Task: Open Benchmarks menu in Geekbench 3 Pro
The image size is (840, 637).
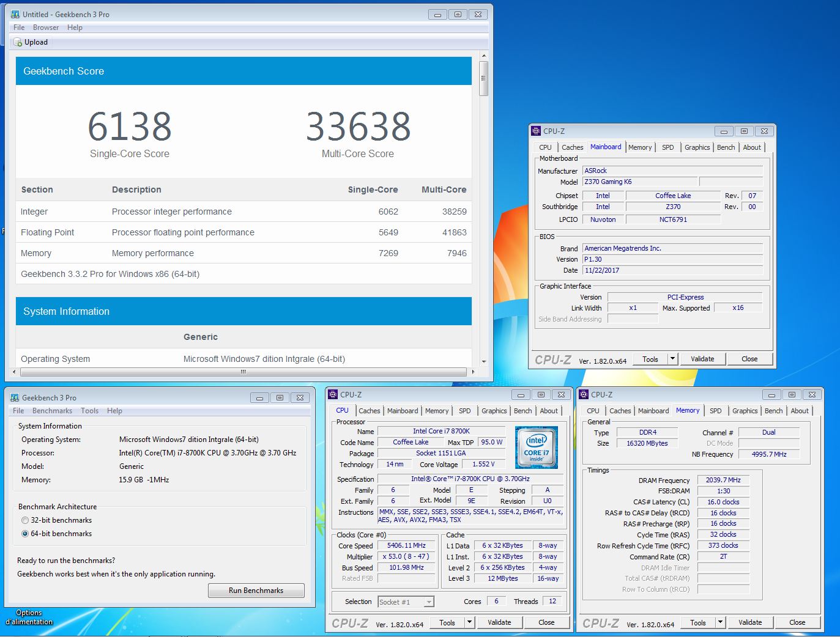Action: tap(52, 411)
